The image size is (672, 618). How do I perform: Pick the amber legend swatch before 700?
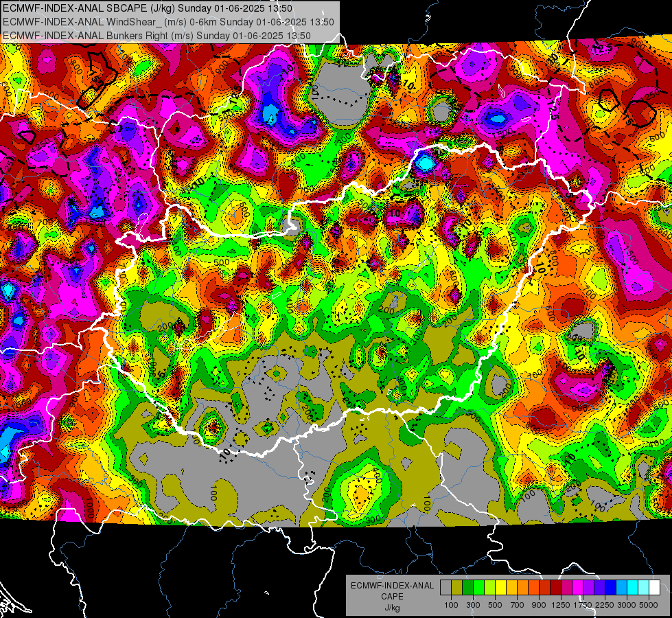511,588
